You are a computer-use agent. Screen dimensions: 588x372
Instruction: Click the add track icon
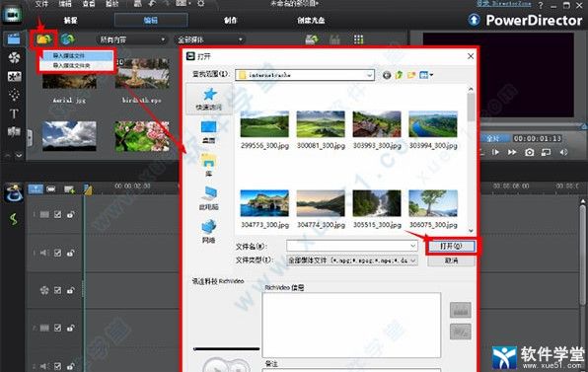pos(69,189)
